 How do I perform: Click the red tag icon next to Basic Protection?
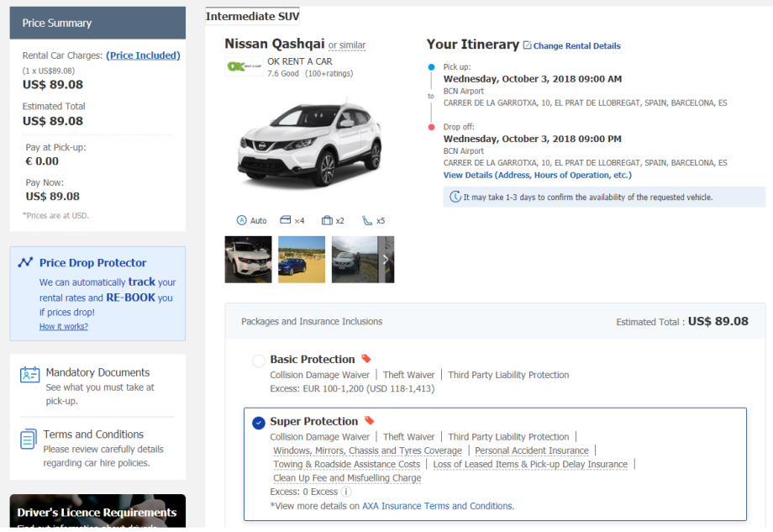(366, 359)
